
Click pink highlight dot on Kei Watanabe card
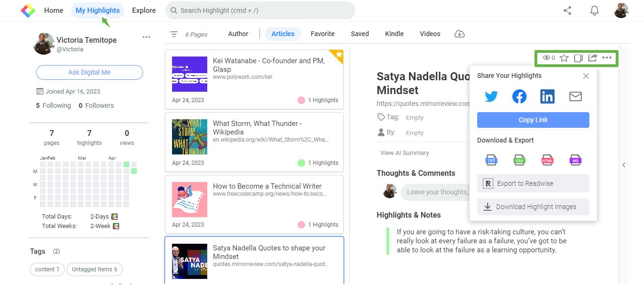pyautogui.click(x=301, y=100)
